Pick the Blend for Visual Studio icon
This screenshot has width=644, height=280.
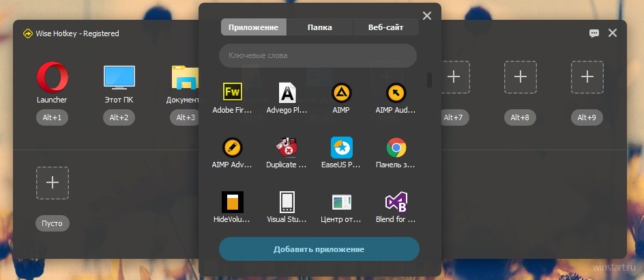[396, 202]
